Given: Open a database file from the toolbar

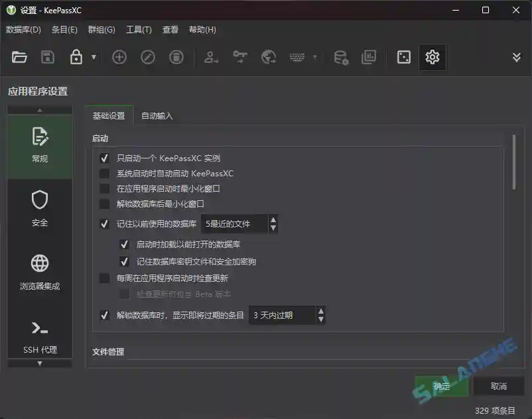Looking at the screenshot, I should (x=19, y=57).
